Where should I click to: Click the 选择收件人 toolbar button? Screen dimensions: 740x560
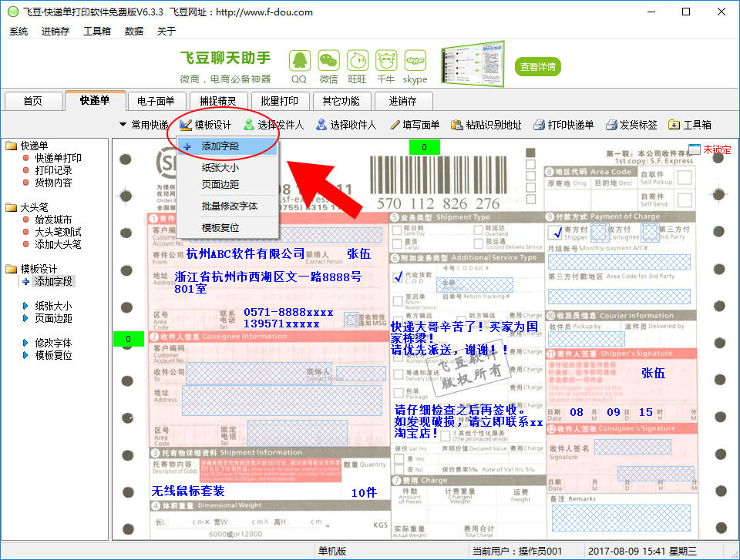point(346,125)
